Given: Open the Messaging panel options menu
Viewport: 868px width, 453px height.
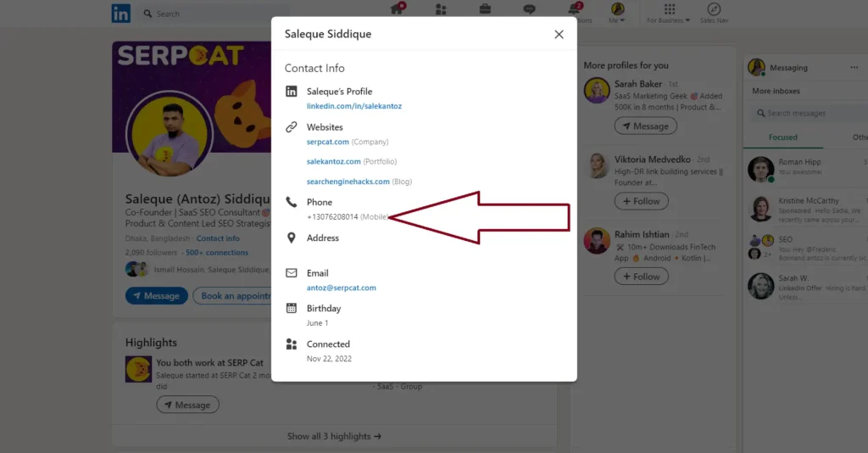Looking at the screenshot, I should pyautogui.click(x=854, y=68).
